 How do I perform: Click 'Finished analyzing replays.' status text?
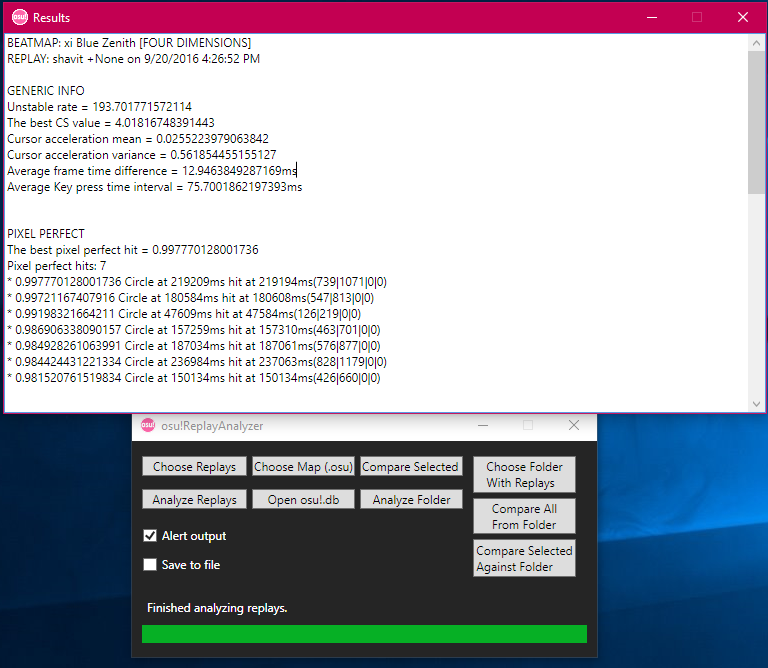click(x=217, y=608)
